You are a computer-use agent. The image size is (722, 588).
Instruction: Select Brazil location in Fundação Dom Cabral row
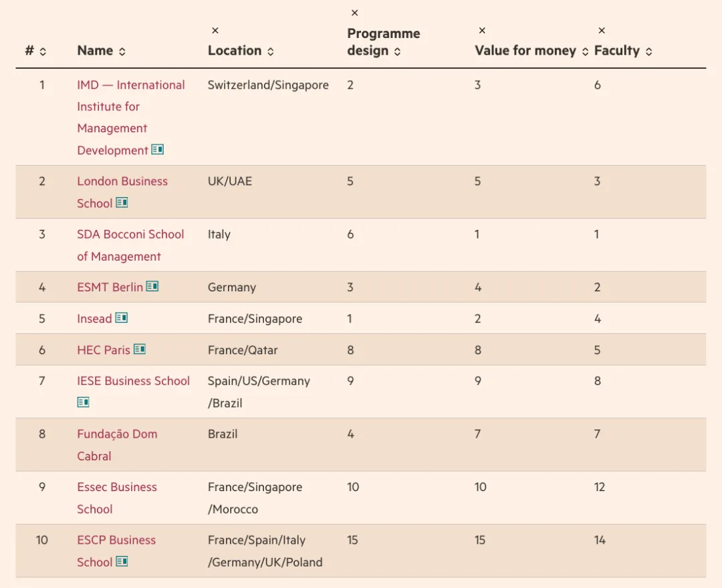(223, 434)
